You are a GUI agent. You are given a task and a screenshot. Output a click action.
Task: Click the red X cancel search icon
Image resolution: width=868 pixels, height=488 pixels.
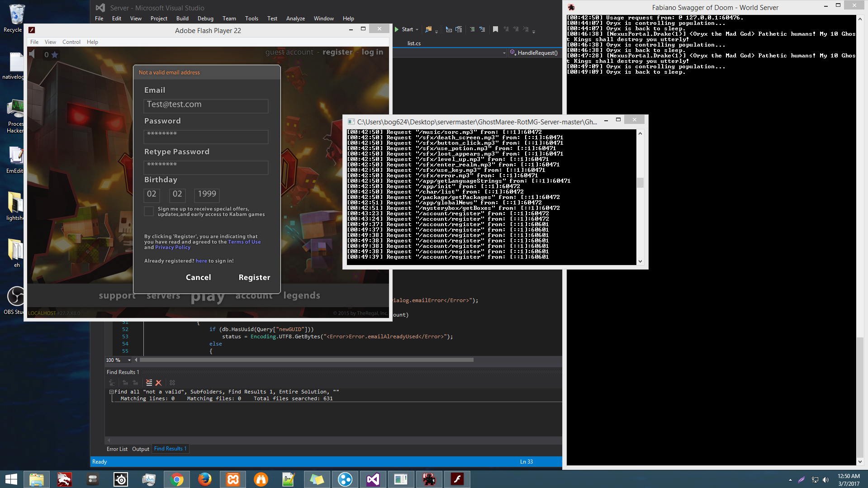tap(158, 383)
